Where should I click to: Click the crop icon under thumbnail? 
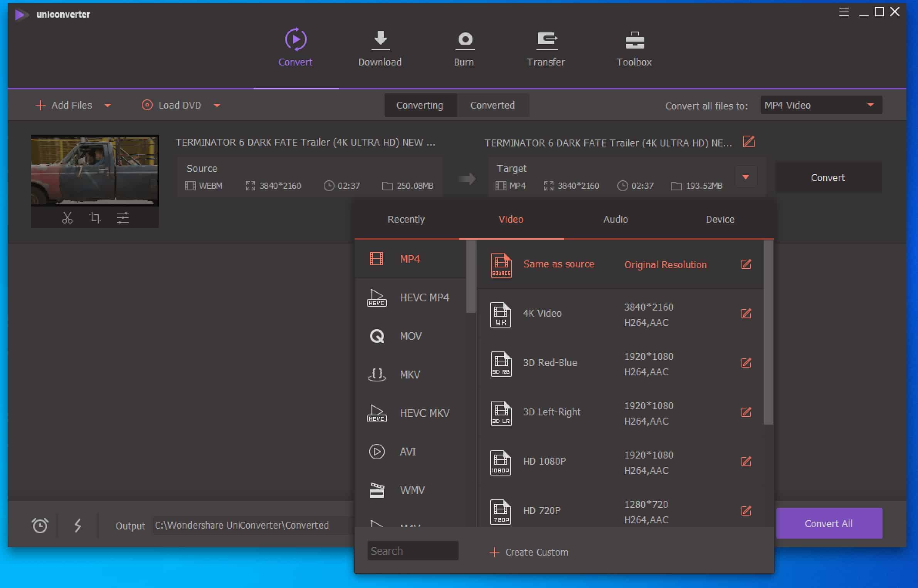click(x=95, y=218)
